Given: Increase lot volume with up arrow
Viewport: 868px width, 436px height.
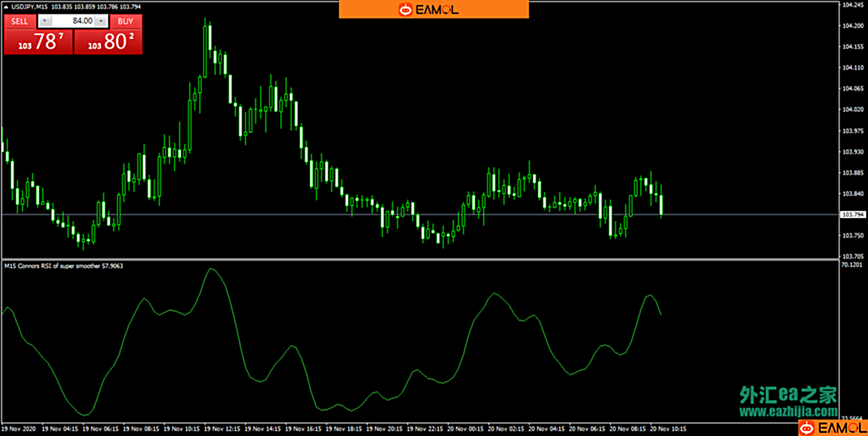Looking at the screenshot, I should click(x=100, y=21).
